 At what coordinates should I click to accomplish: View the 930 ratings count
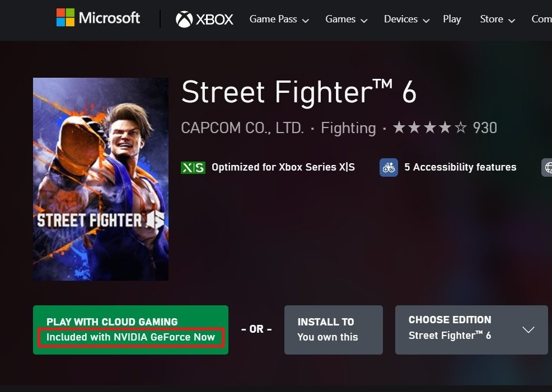[x=485, y=128]
